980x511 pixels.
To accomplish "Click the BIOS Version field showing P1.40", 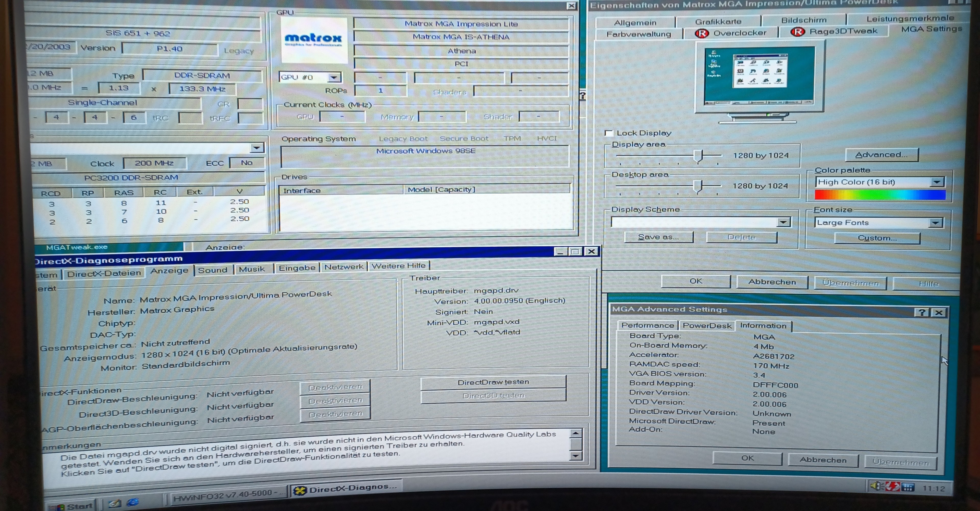I will point(170,49).
